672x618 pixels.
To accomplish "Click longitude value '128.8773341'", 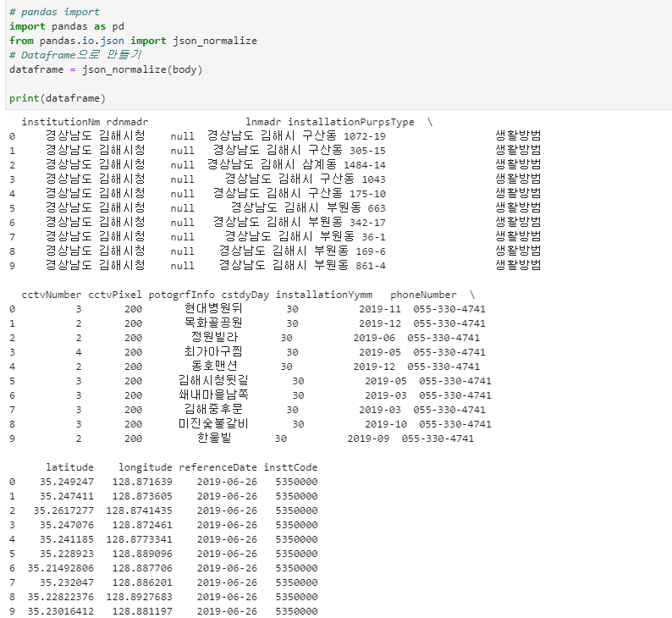I will (x=140, y=539).
